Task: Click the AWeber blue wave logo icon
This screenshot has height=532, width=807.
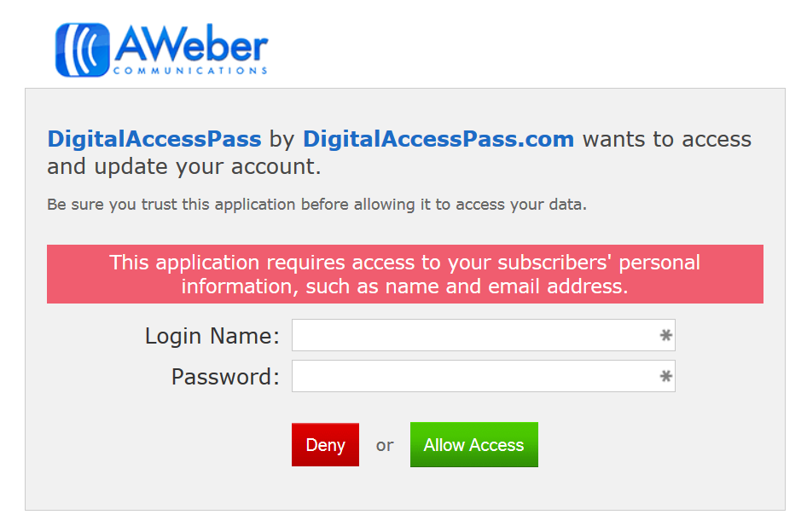Action: pos(83,49)
